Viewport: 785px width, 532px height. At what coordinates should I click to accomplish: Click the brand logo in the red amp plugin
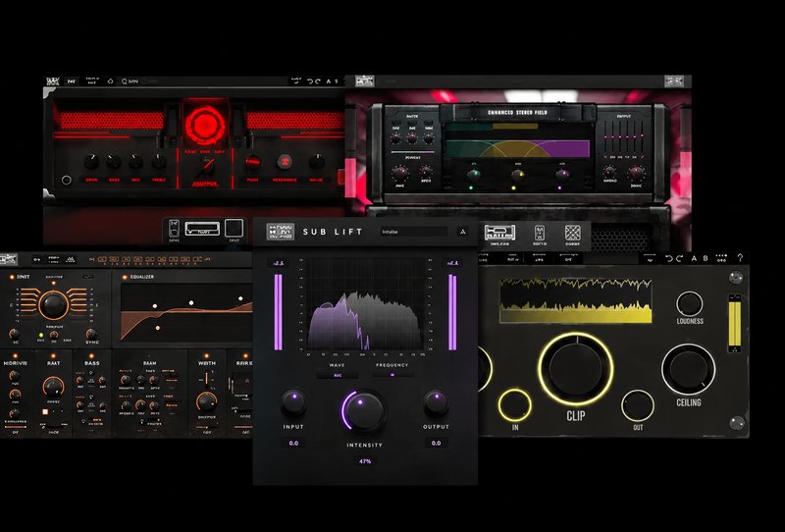point(53,81)
